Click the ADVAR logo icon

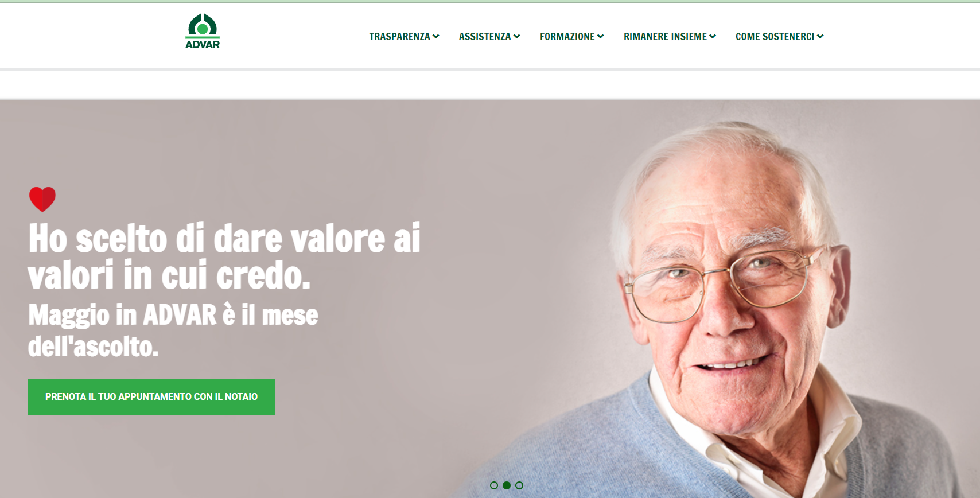point(203,25)
